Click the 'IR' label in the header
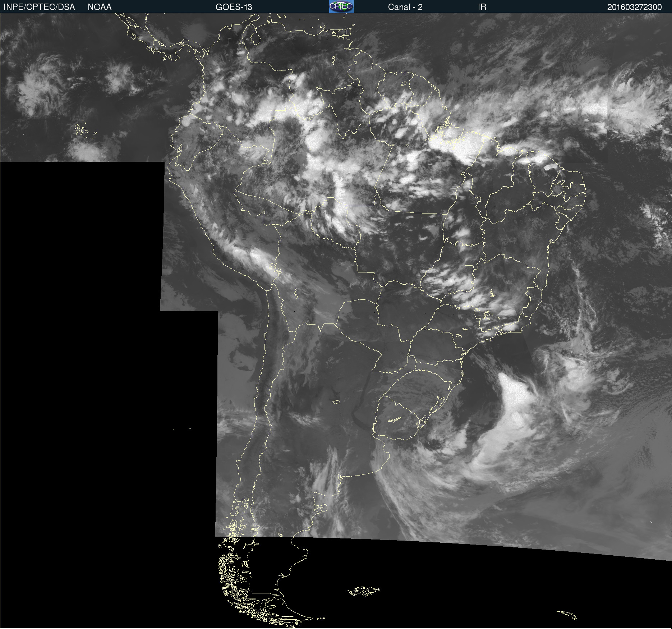This screenshot has height=629, width=672. pos(482,7)
